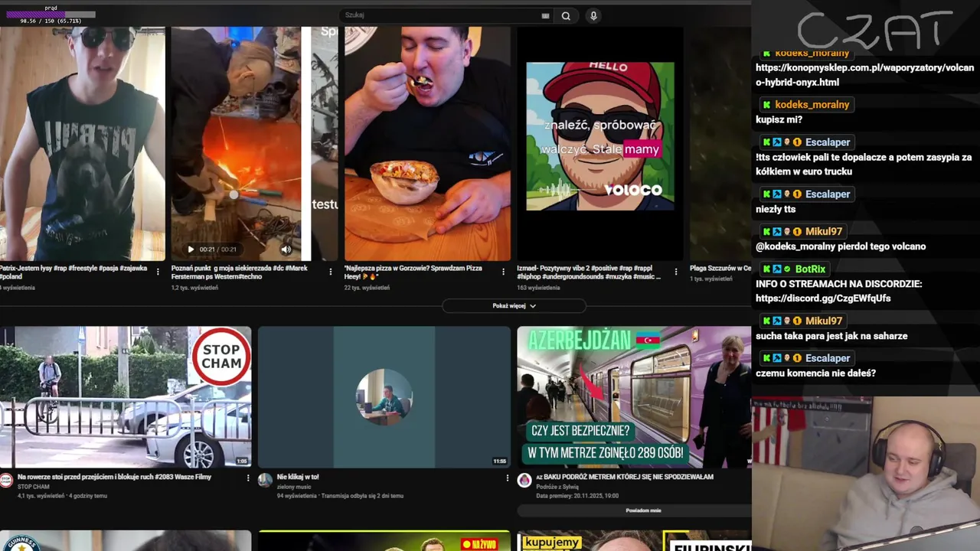Open STOP CHAM channel avatar
The height and width of the screenshot is (551, 980).
(6, 480)
